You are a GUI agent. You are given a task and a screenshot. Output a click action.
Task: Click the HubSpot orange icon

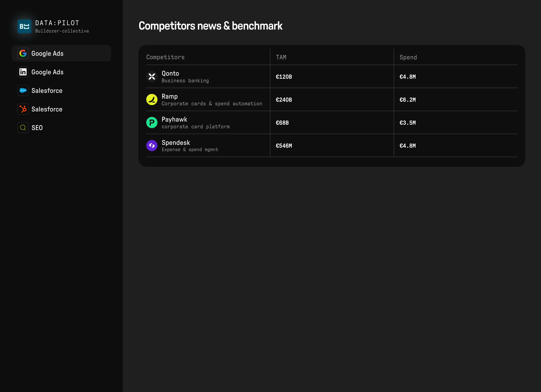pyautogui.click(x=23, y=109)
